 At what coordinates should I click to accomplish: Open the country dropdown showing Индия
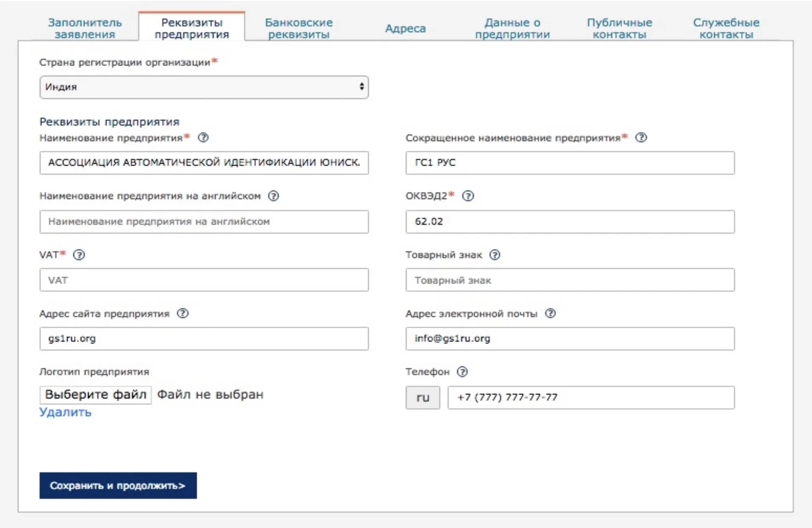click(x=204, y=87)
